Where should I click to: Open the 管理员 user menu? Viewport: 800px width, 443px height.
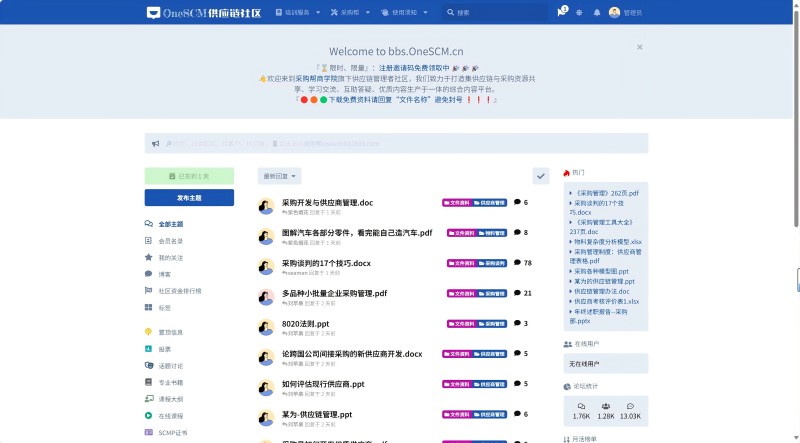626,13
